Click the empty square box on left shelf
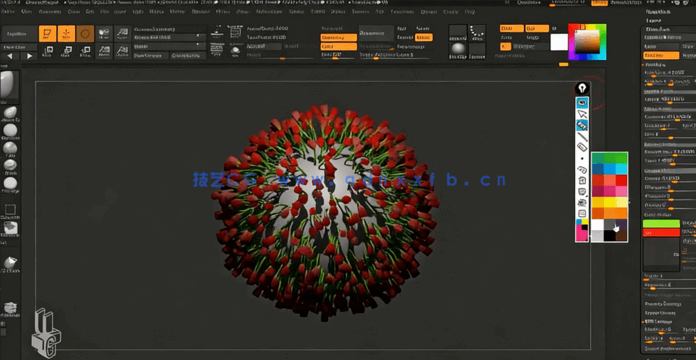This screenshot has height=360, width=696. 10,210
